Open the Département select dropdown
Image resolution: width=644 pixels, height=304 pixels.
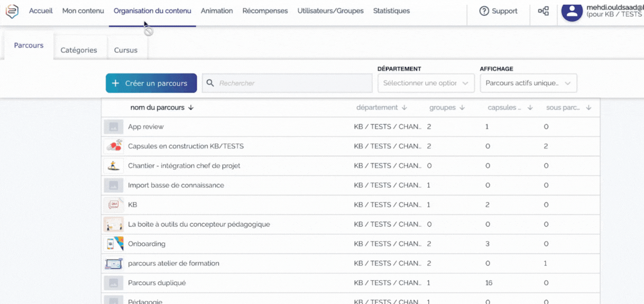426,83
